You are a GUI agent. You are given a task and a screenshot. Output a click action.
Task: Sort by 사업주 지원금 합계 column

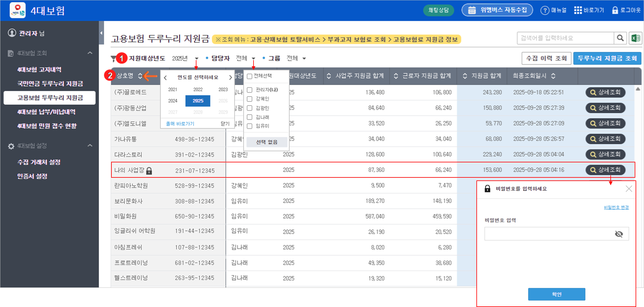tap(329, 76)
